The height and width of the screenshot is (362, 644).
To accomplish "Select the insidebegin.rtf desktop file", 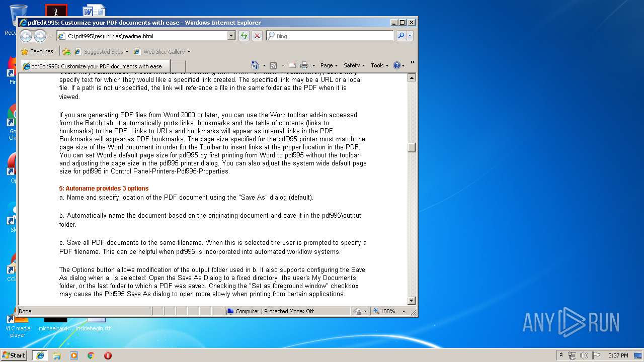I will tap(94, 324).
